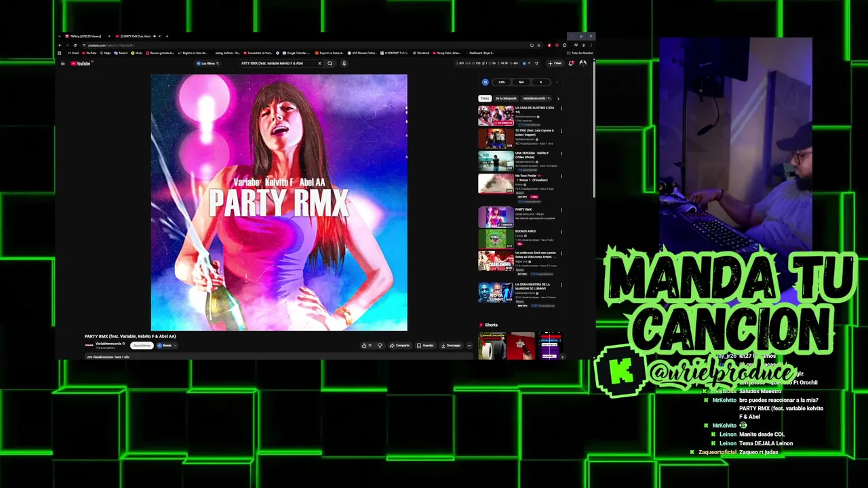Open options menu for UNA TERCERA video
This screenshot has height=488, width=868.
tap(561, 154)
